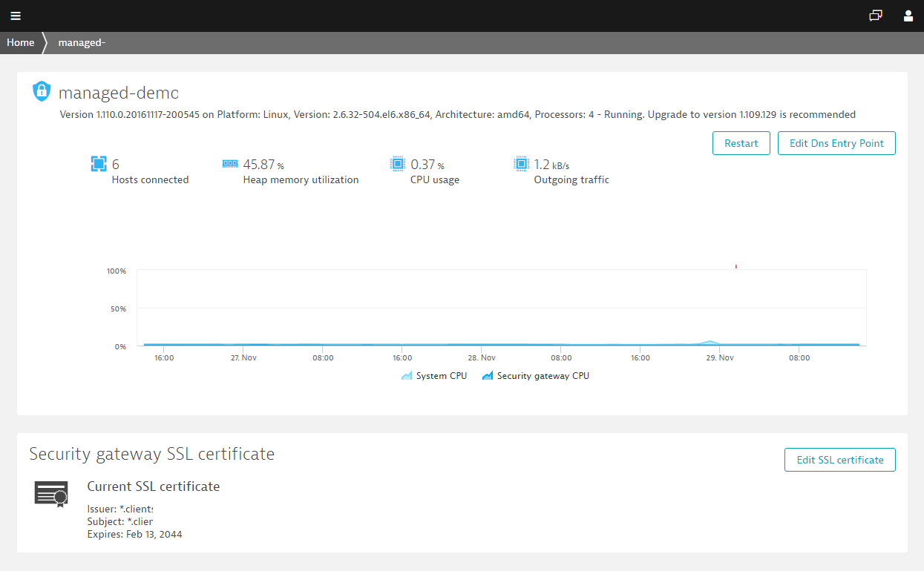Click the red marker above the chart
The width and height of the screenshot is (924, 571).
(x=735, y=265)
